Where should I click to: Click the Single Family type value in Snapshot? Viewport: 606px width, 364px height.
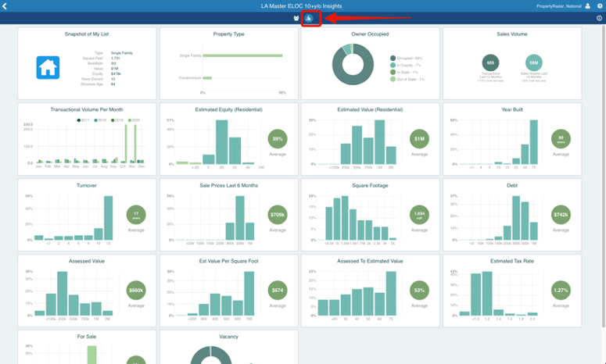tap(122, 53)
